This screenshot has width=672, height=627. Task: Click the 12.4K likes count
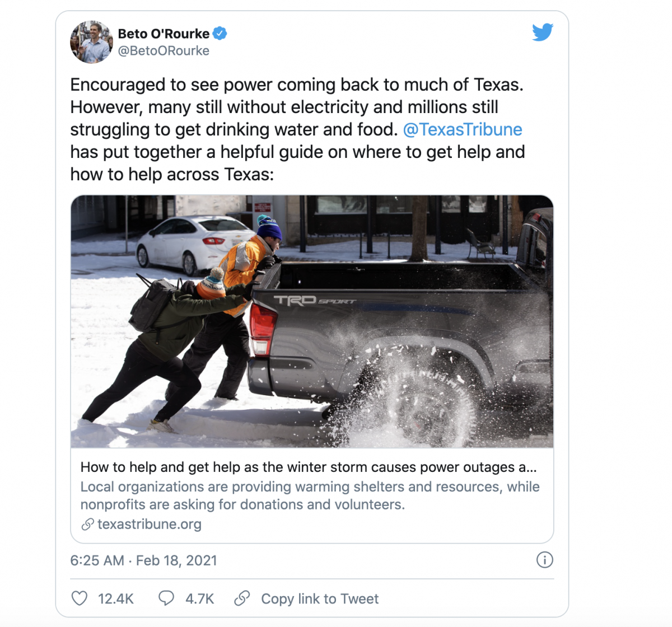(x=116, y=598)
